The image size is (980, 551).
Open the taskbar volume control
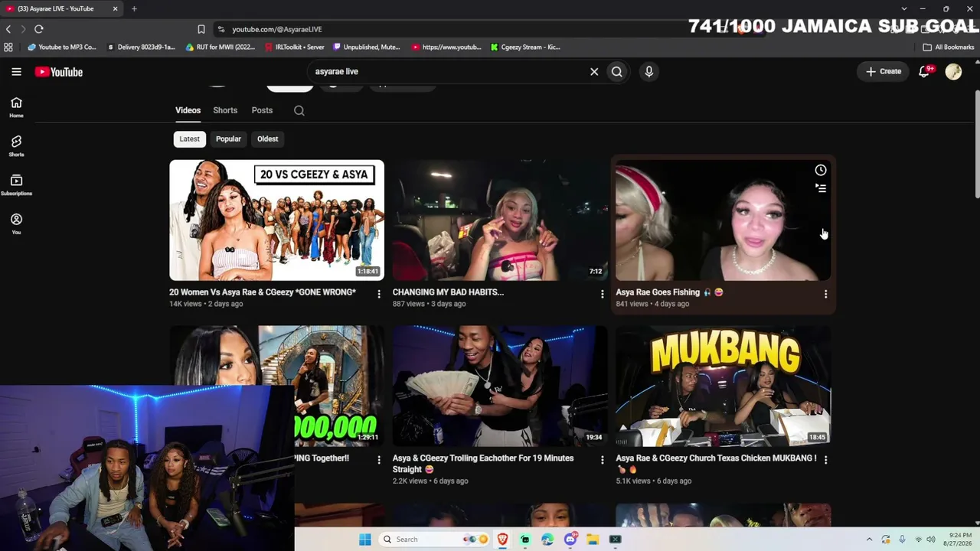[931, 540]
